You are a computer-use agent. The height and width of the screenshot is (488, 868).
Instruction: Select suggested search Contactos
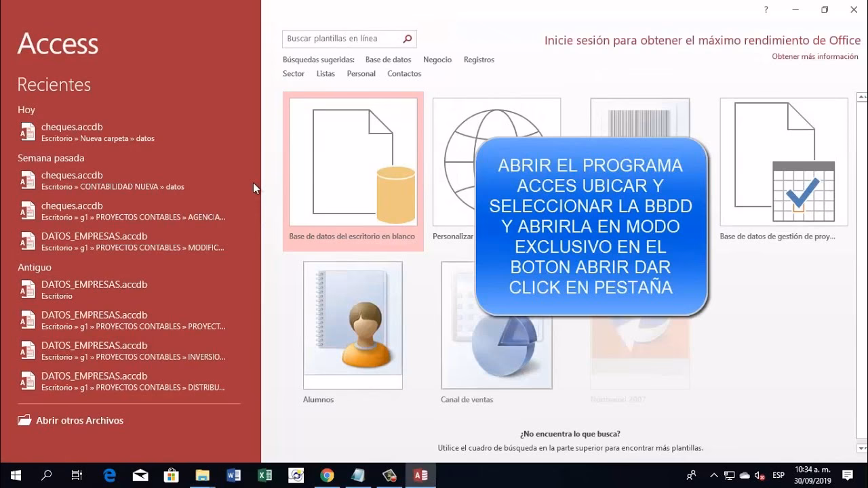[404, 74]
